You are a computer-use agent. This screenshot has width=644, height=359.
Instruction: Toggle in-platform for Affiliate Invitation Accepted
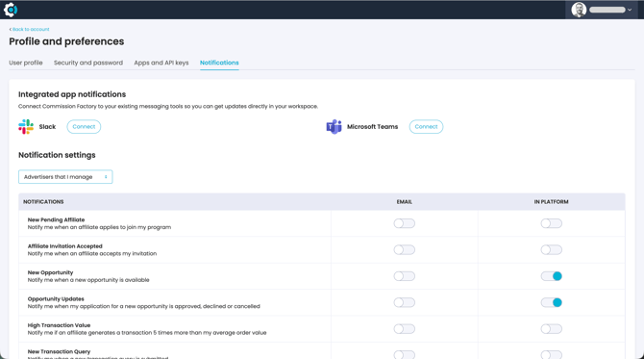point(551,249)
